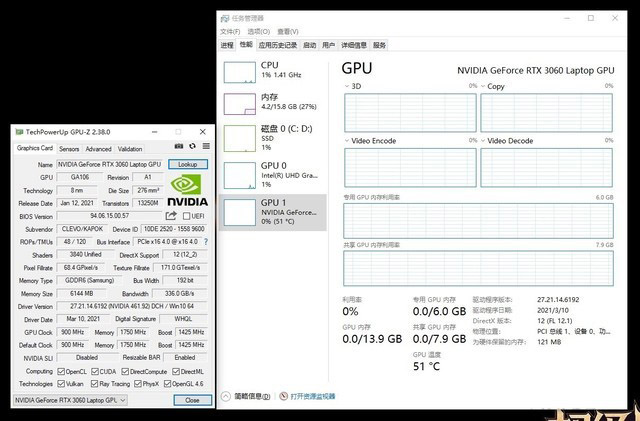Switch to the 进程 tab
This screenshot has height=421, width=640.
coord(227,45)
